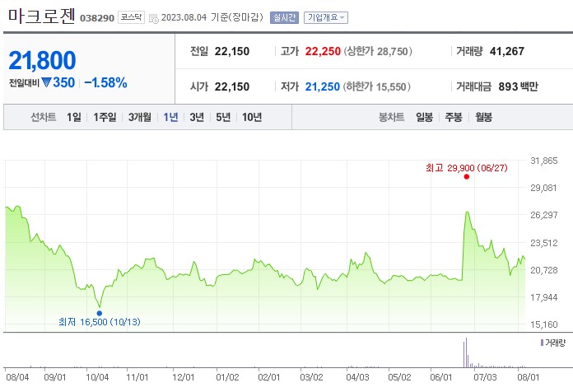Click the red 최고 29,900 high marker dot

tap(466, 177)
